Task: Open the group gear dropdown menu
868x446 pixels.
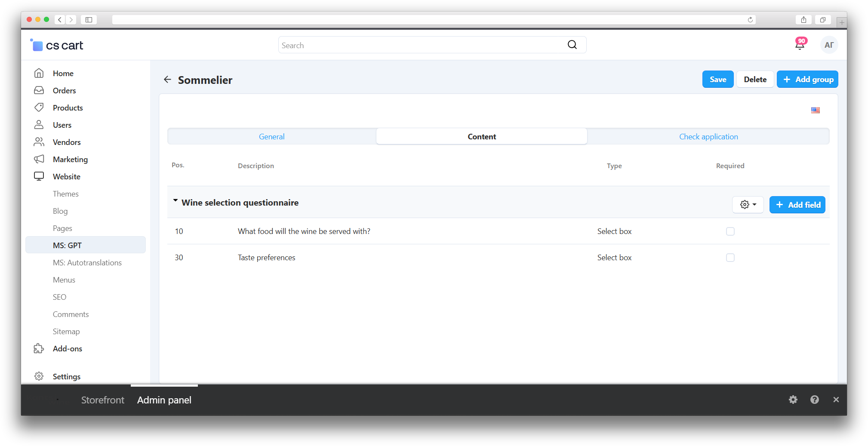Action: tap(748, 205)
